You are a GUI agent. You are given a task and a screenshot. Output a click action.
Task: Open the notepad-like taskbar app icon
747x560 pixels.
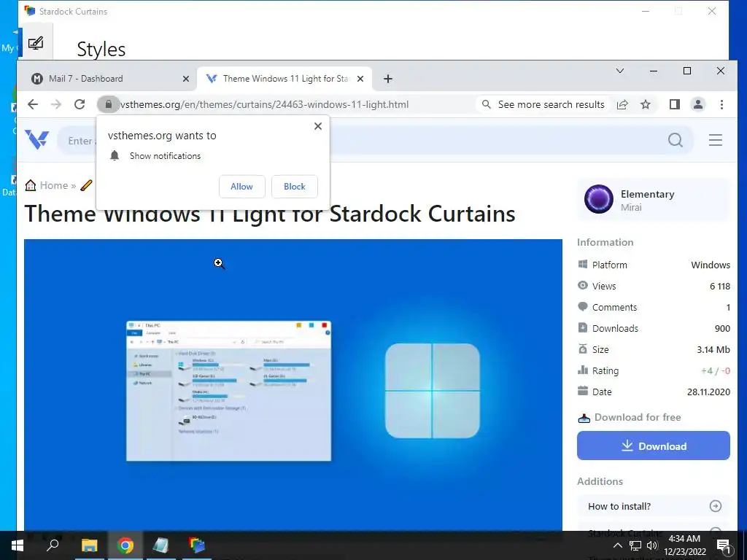[x=160, y=545]
